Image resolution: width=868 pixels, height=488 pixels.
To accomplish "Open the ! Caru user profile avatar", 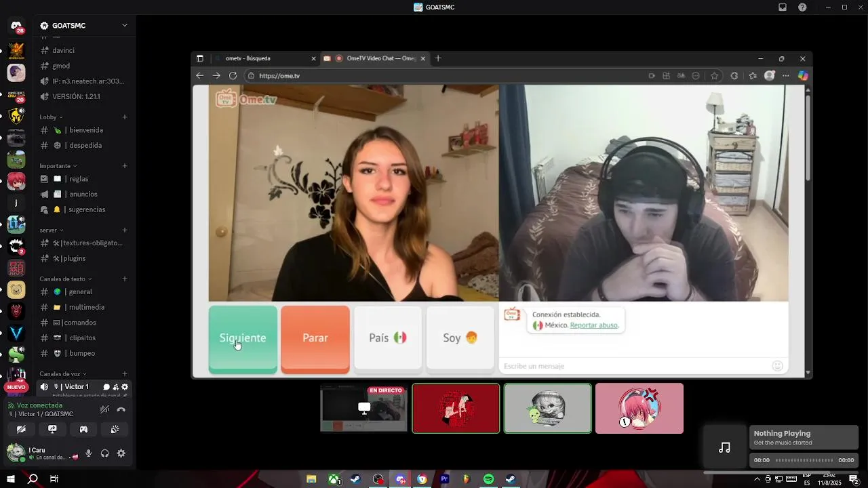I will pos(16,452).
